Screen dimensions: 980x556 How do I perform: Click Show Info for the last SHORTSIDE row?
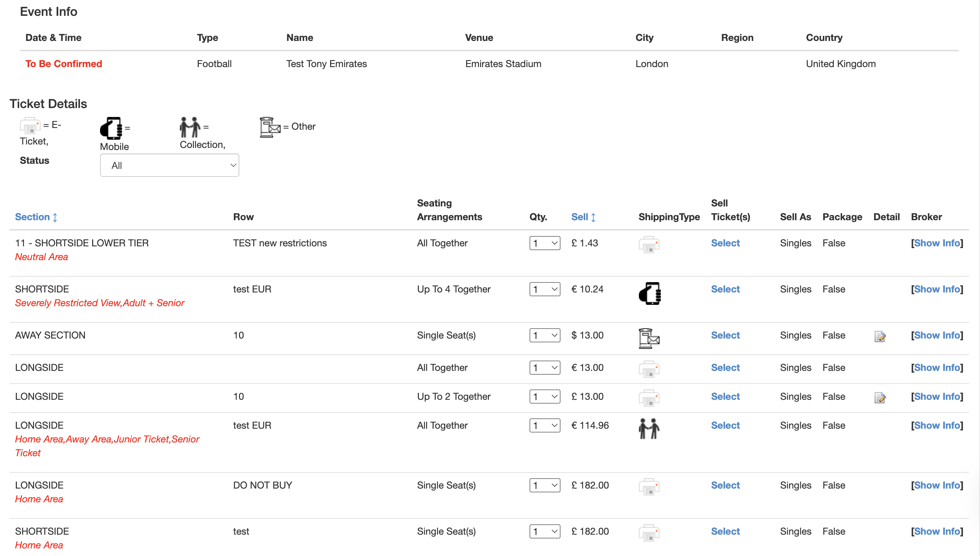(937, 531)
